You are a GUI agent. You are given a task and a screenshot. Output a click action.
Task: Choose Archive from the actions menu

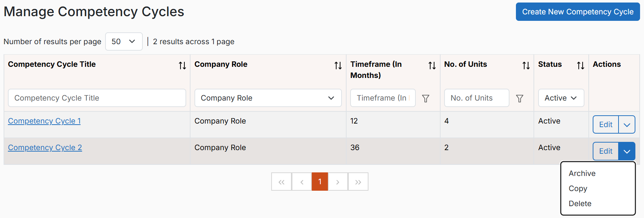tap(582, 173)
